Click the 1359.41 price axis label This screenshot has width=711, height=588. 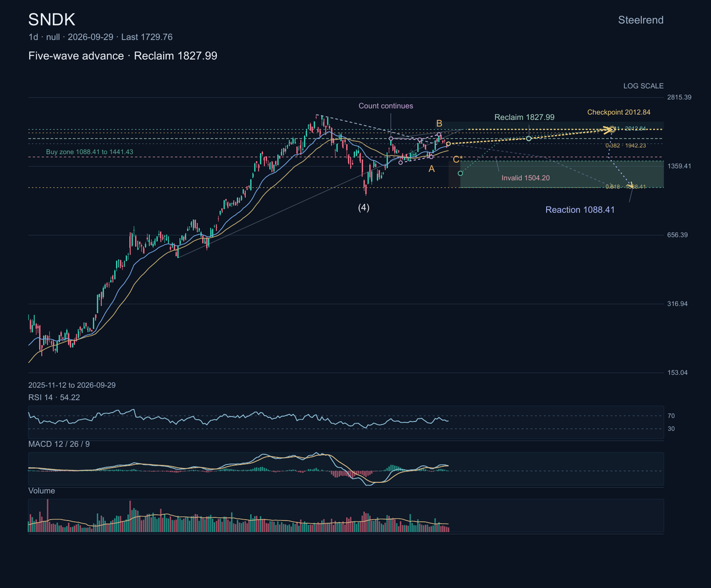point(679,166)
